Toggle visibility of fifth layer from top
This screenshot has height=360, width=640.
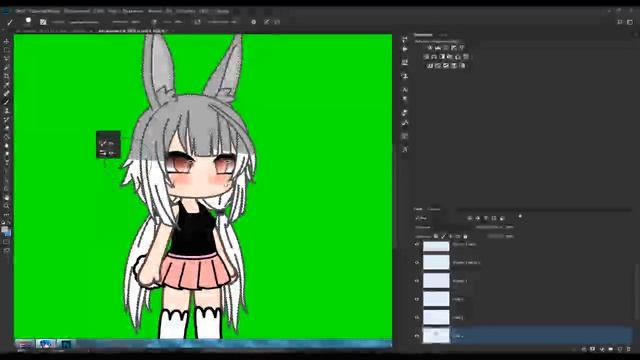click(x=417, y=317)
